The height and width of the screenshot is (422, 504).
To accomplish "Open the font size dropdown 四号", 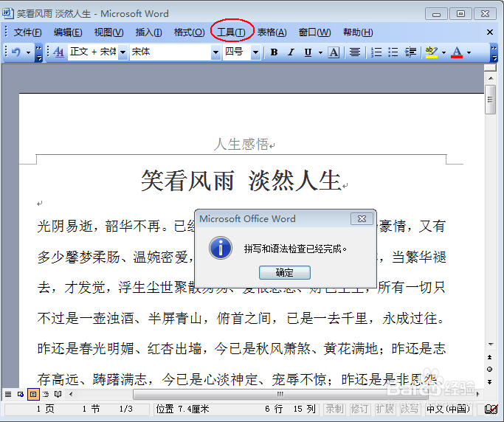I will [x=255, y=52].
